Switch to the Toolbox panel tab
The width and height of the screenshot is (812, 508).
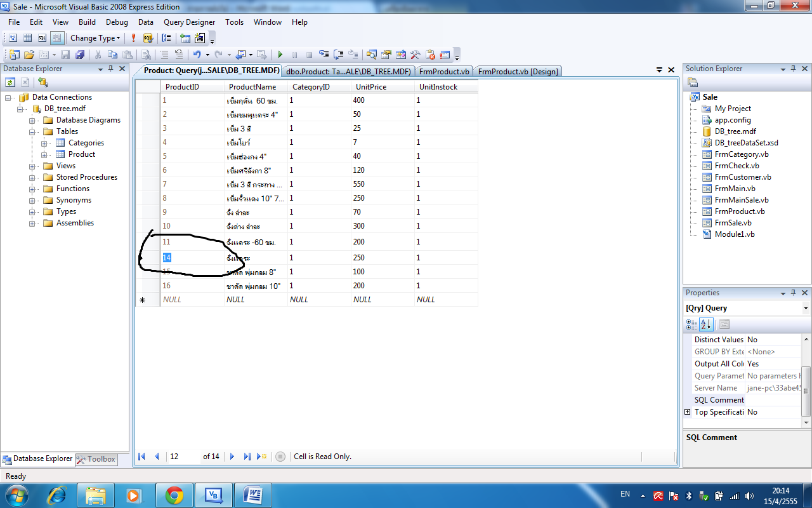pyautogui.click(x=96, y=459)
